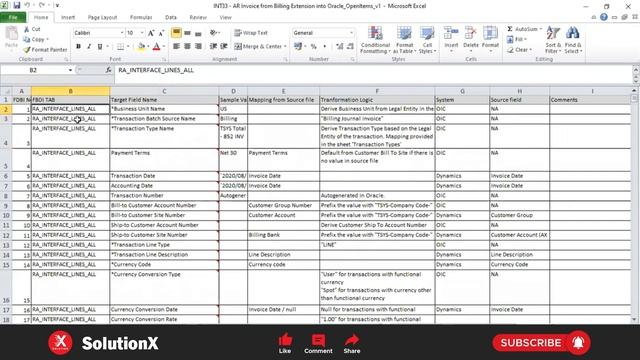Viewport: 640px width, 360px height.
Task: Switch to the Data tab
Action: pos(171,18)
